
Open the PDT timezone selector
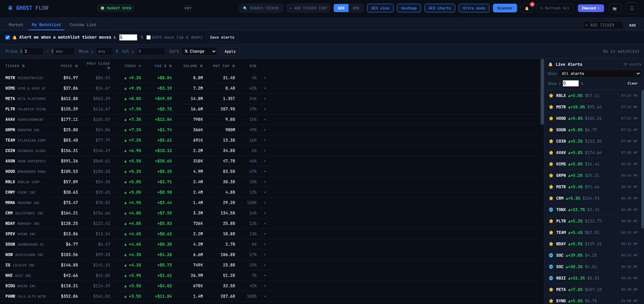(188, 8)
